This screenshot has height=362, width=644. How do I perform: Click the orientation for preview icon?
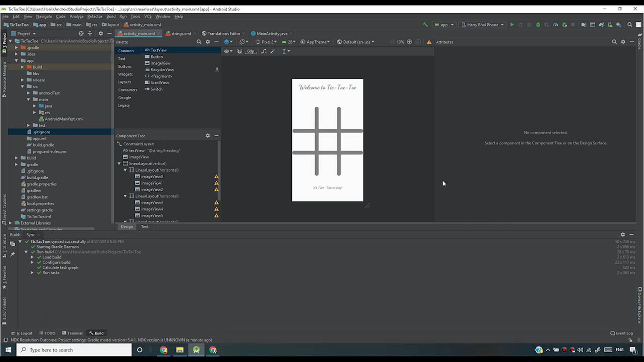point(244,42)
